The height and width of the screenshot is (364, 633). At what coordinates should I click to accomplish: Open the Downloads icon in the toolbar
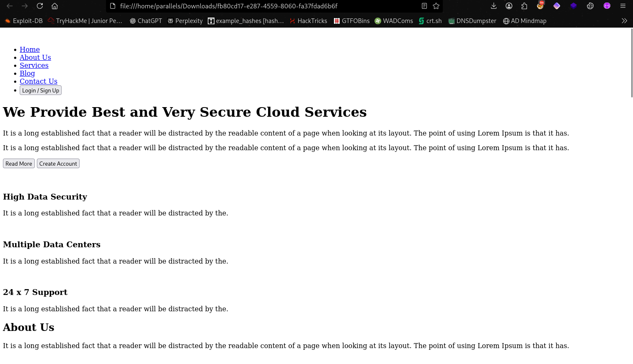[x=494, y=6]
